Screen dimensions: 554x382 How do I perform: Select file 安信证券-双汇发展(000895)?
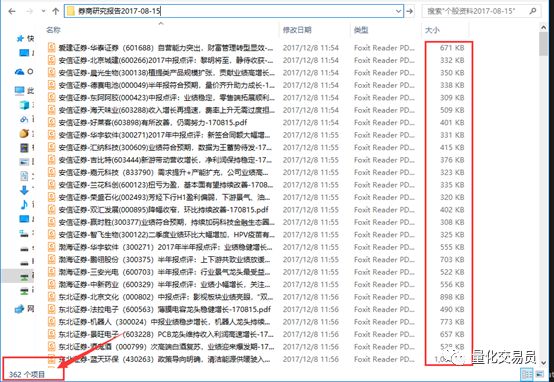164,210
